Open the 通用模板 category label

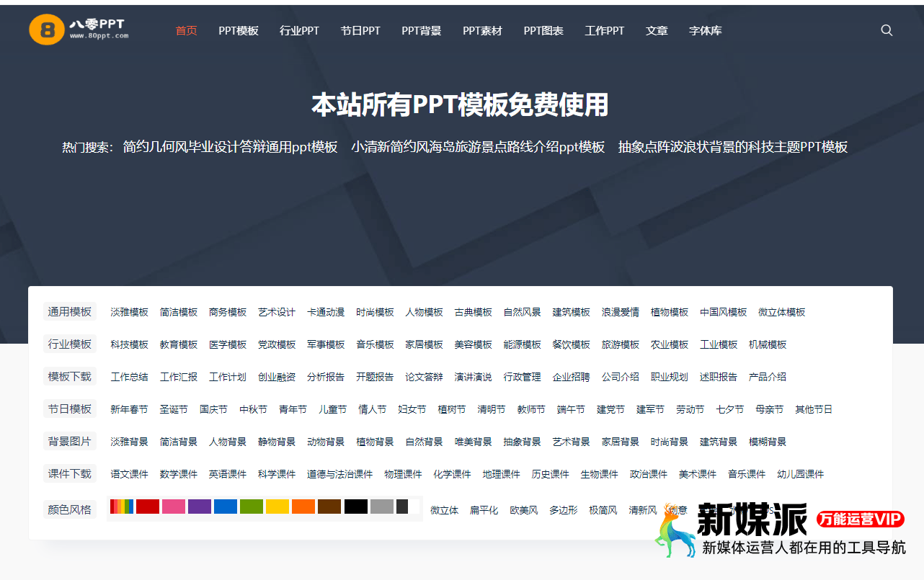tap(69, 311)
